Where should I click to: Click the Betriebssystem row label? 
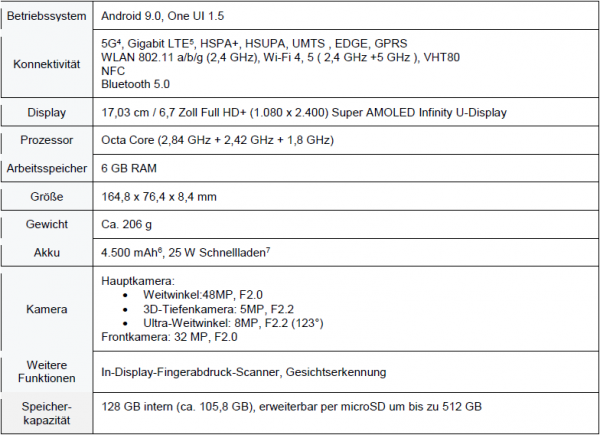pos(47,16)
